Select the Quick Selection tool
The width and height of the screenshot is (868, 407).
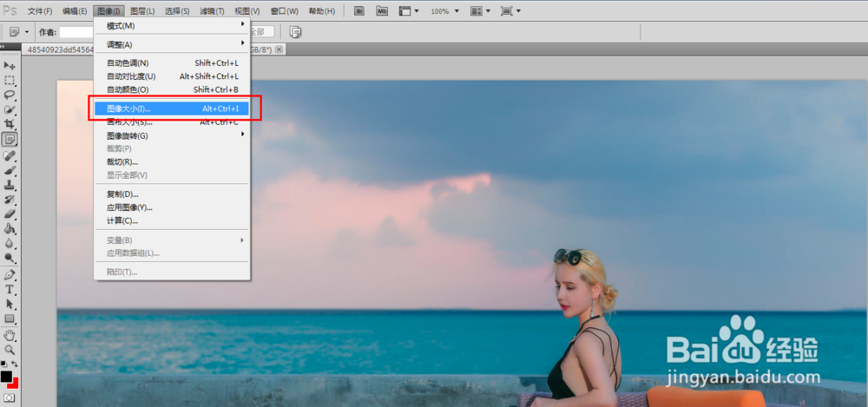[x=10, y=109]
